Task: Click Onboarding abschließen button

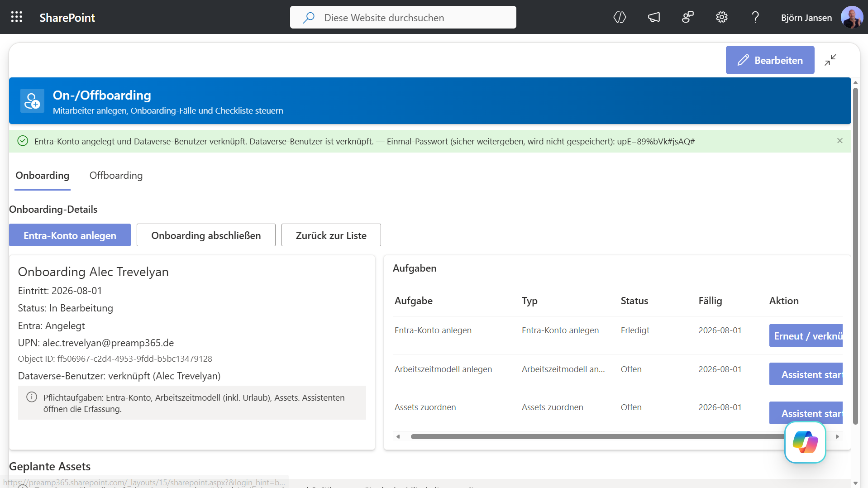Action: click(x=206, y=235)
